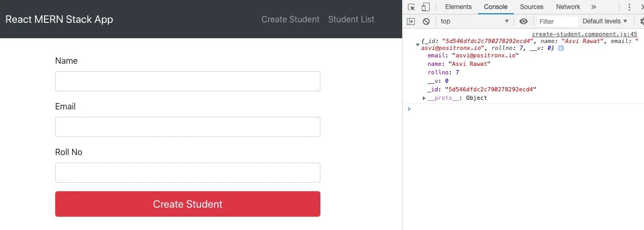Clear the console with the ban icon
The width and height of the screenshot is (644, 230).
point(426,21)
